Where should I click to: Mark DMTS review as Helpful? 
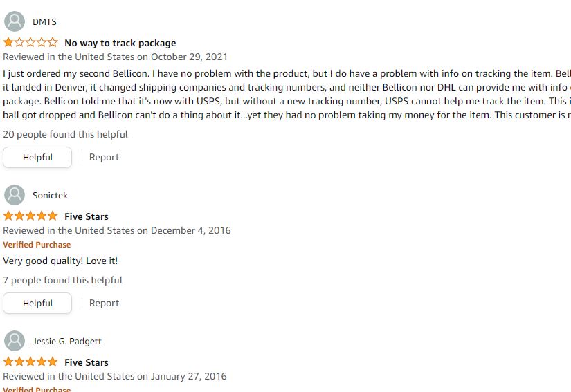[x=37, y=157]
